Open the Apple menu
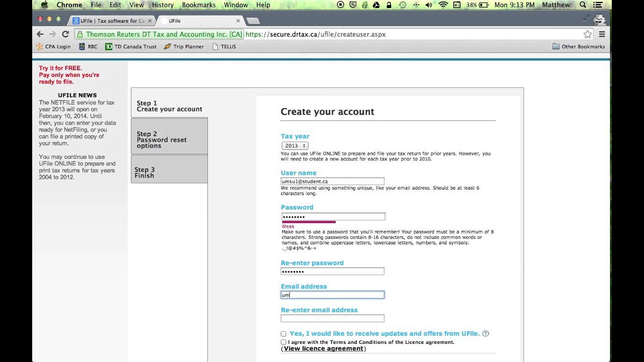 (44, 5)
